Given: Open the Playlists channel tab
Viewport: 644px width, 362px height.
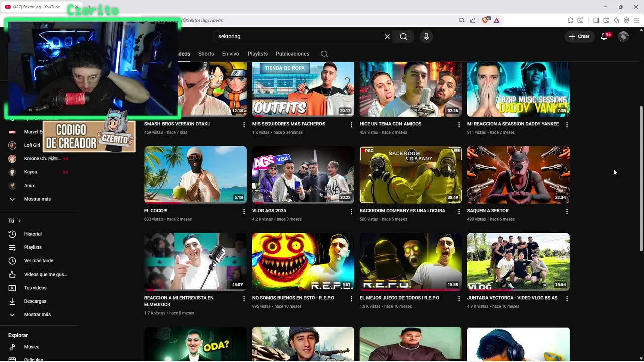Looking at the screenshot, I should 257,54.
